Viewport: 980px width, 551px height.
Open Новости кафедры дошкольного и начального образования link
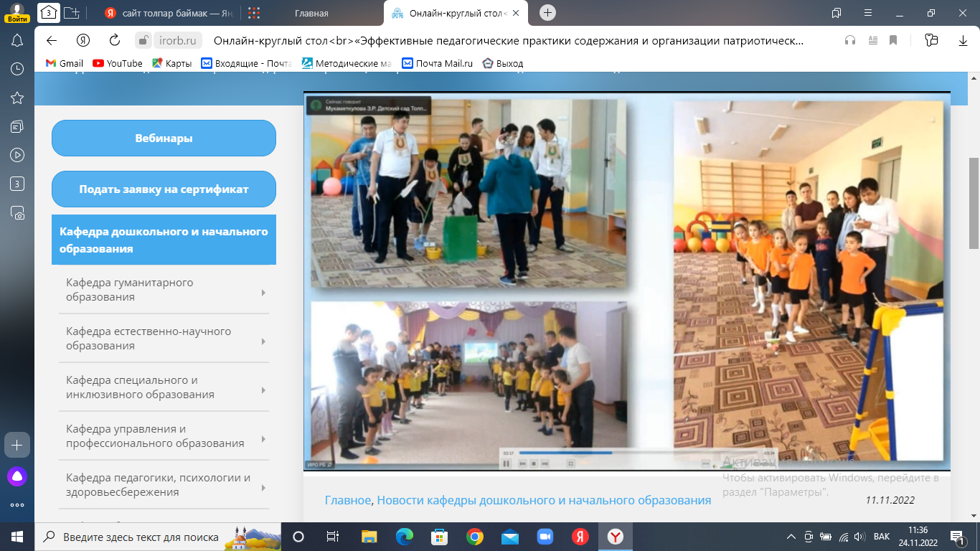[x=544, y=500]
